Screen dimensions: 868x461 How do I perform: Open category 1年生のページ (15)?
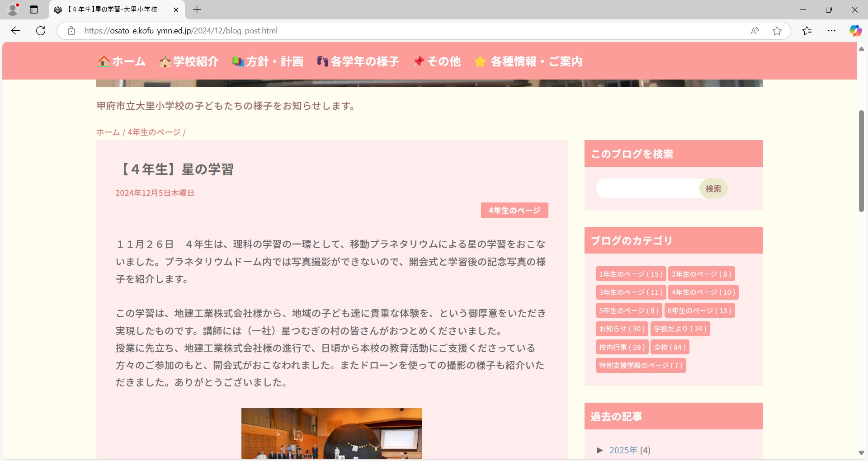pos(631,274)
